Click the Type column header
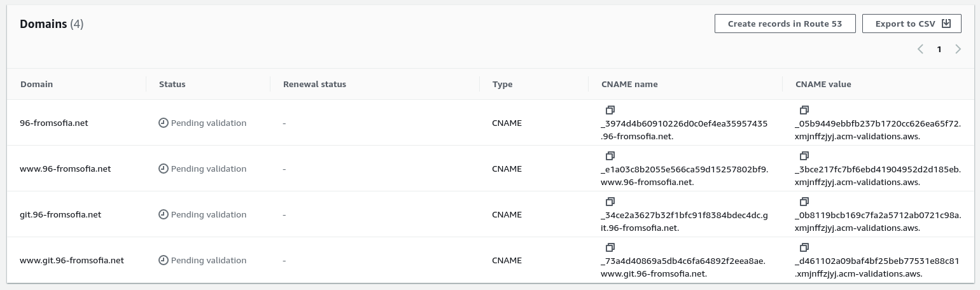 point(502,85)
